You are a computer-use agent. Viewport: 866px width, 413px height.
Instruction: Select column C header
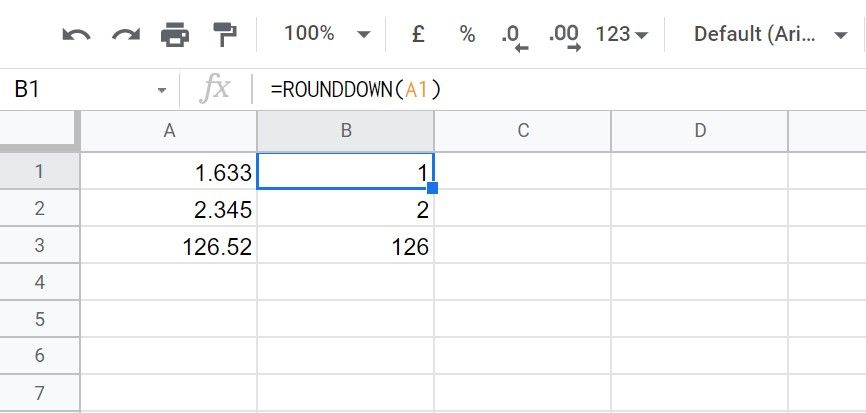point(522,130)
